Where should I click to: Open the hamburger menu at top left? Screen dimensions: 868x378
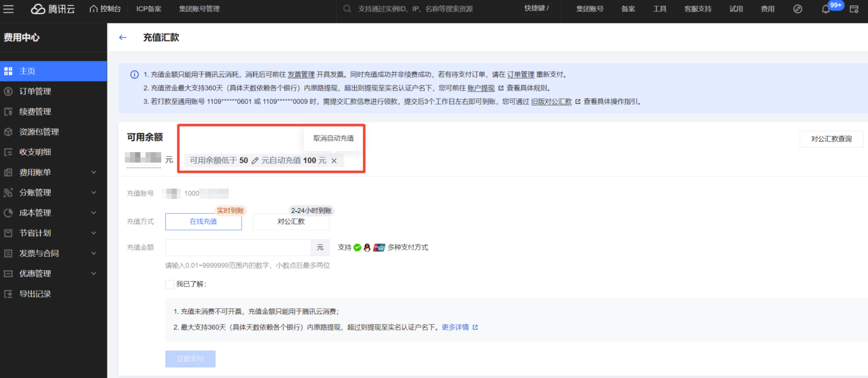coord(8,9)
